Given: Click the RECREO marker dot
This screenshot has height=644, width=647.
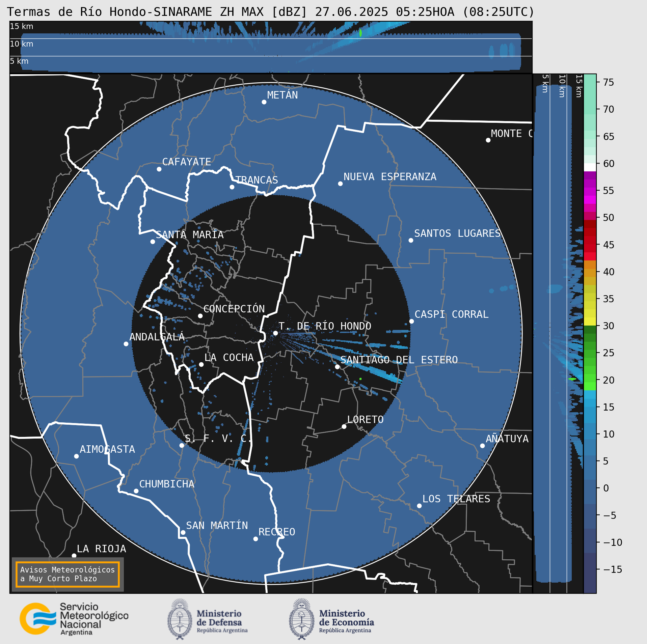Looking at the screenshot, I should pos(255,539).
